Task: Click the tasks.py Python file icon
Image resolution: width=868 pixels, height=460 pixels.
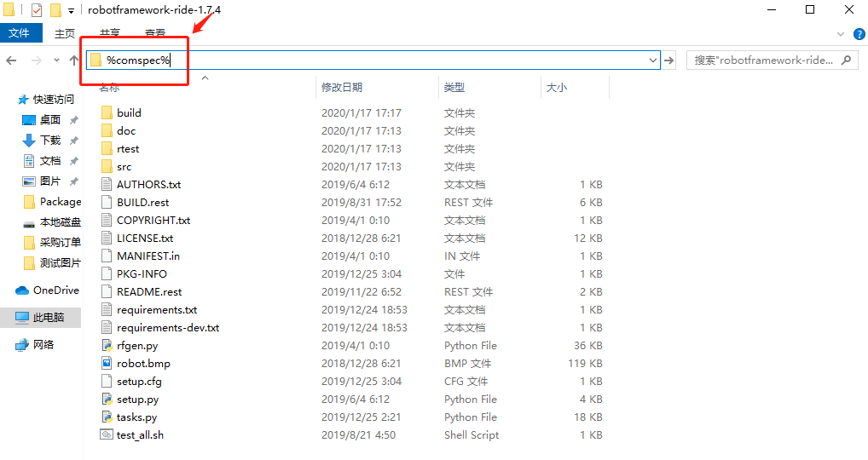Action: pos(107,417)
